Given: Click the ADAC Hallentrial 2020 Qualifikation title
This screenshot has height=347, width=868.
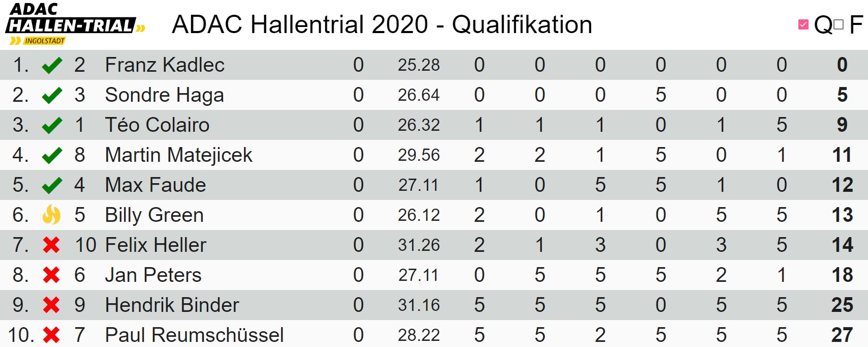Looking at the screenshot, I should [x=382, y=24].
